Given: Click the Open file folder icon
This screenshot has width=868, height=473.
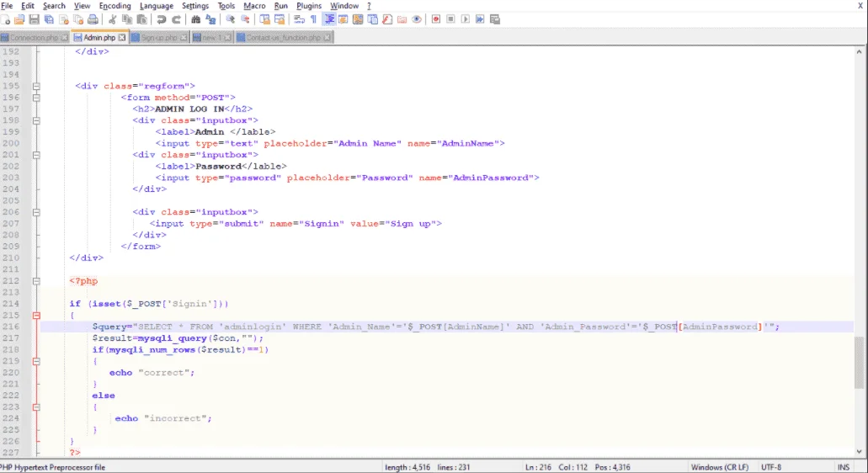Looking at the screenshot, I should tap(19, 19).
